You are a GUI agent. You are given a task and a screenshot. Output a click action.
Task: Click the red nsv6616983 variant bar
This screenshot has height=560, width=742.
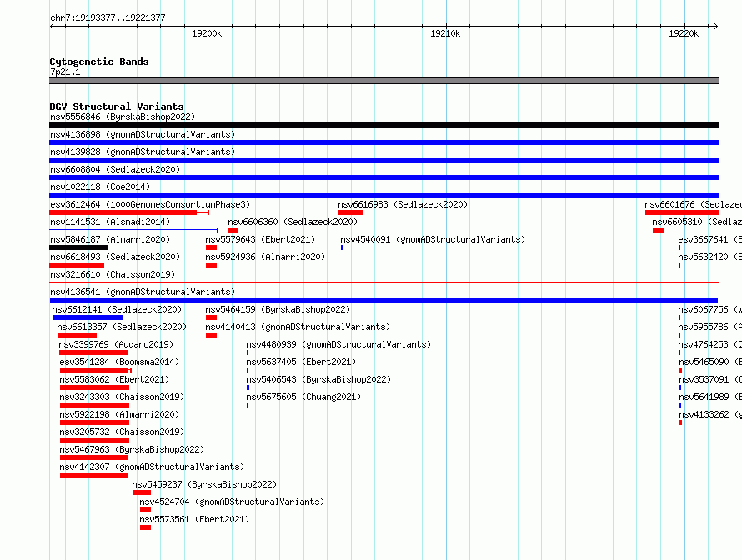tap(351, 212)
